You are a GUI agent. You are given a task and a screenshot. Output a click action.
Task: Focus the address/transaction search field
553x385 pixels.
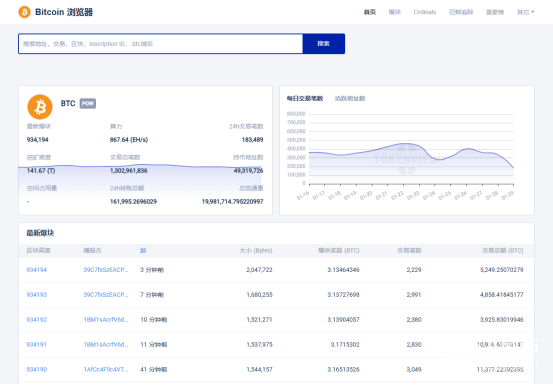(x=160, y=44)
